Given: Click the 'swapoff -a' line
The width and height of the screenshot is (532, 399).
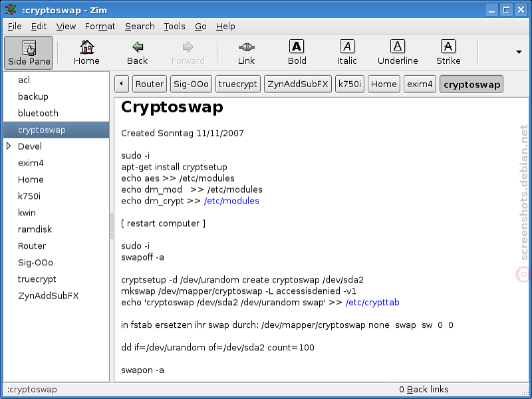Looking at the screenshot, I should pyautogui.click(x=142, y=257).
